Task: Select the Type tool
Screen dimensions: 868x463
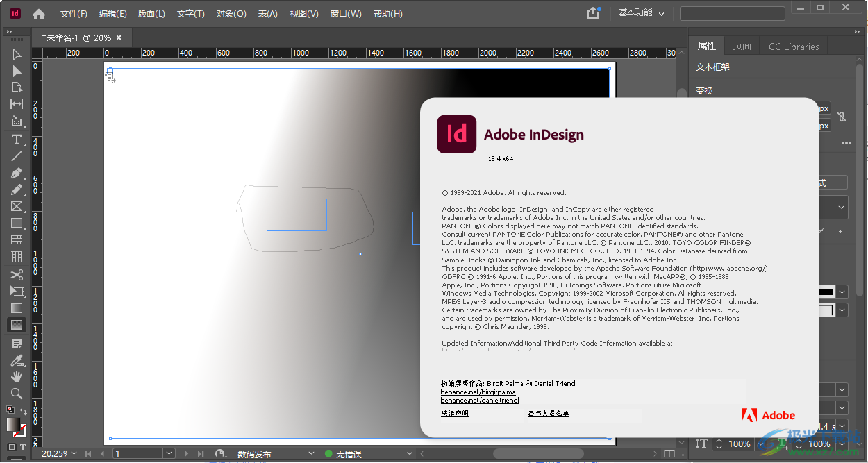Action: [x=17, y=140]
